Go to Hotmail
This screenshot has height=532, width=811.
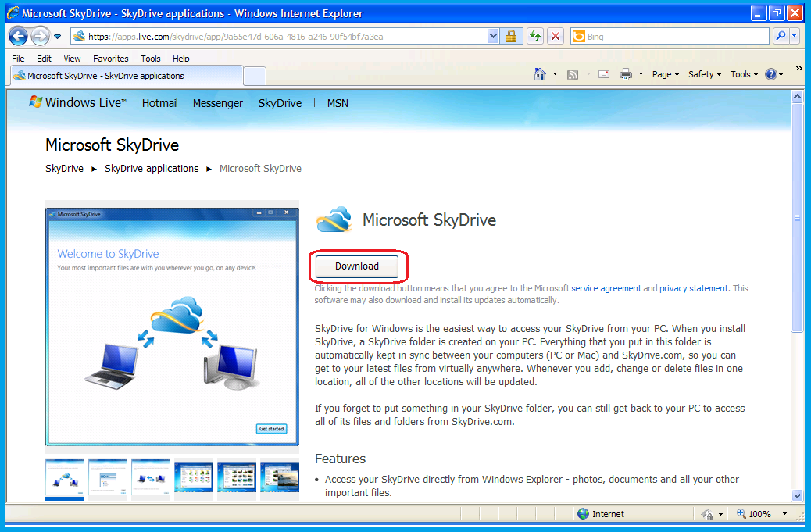click(160, 103)
